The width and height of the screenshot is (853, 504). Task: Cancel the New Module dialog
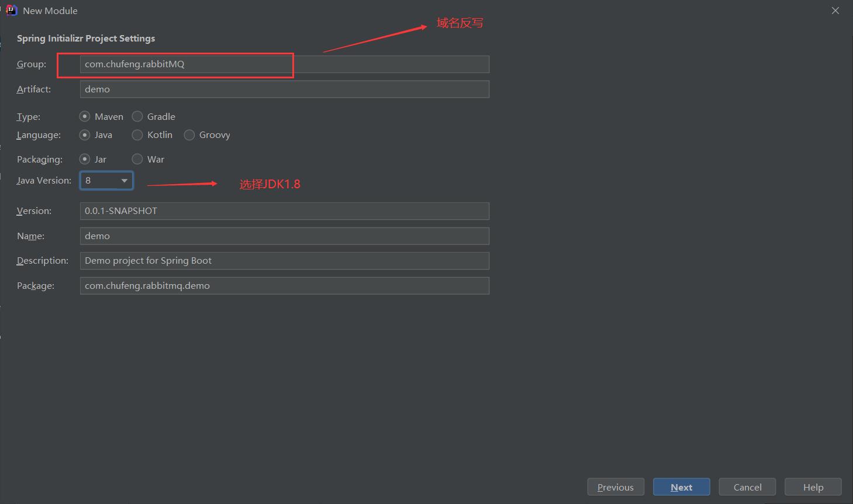[747, 487]
